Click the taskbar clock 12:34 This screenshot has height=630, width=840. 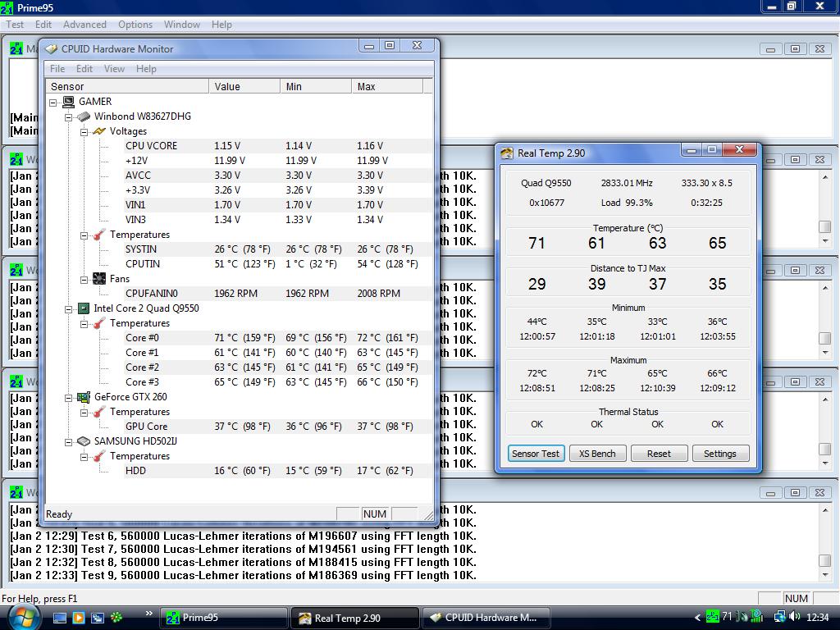818,618
